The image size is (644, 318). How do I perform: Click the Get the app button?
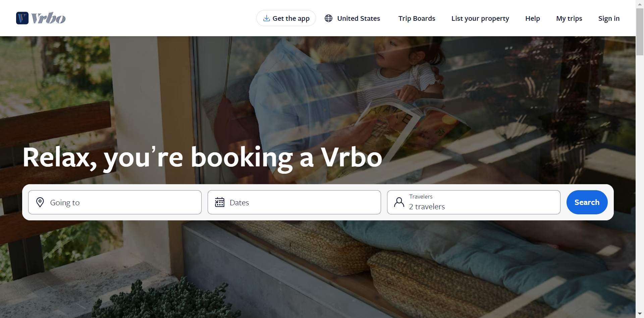[286, 18]
